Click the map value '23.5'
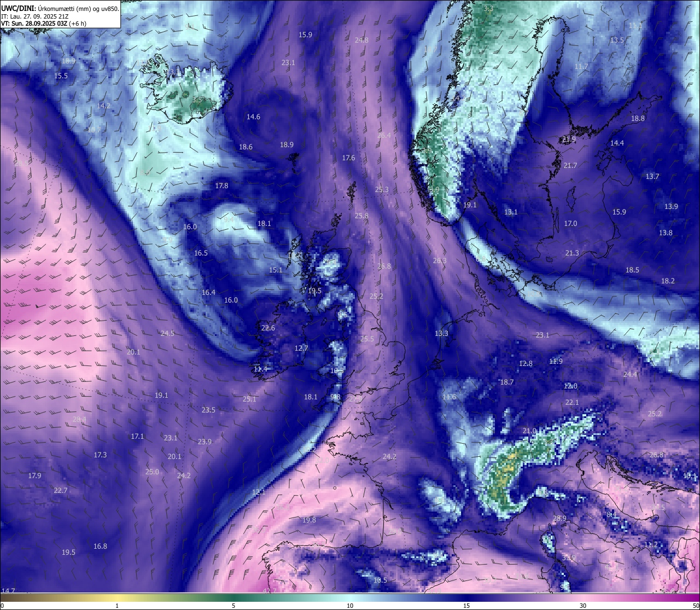The width and height of the screenshot is (700, 610). (208, 410)
